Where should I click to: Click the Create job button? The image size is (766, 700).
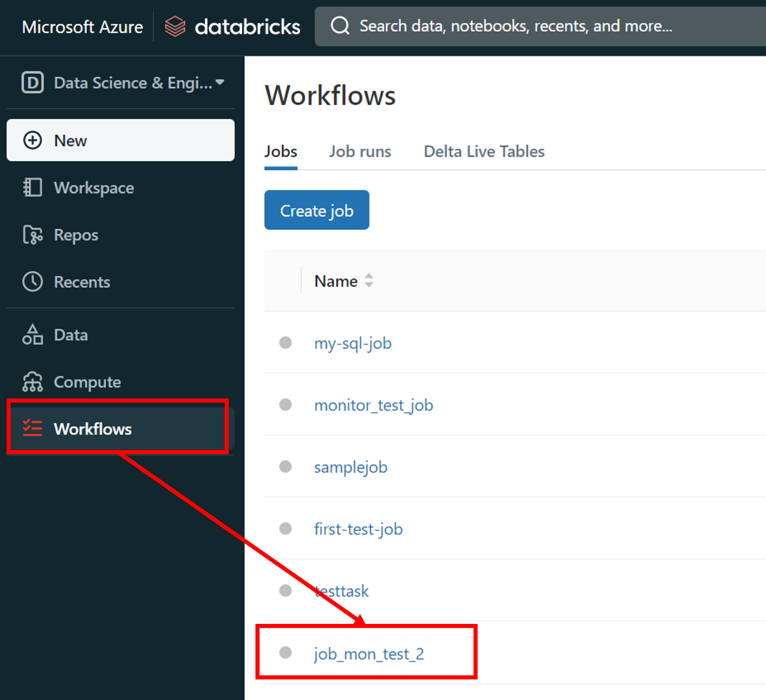pos(317,210)
